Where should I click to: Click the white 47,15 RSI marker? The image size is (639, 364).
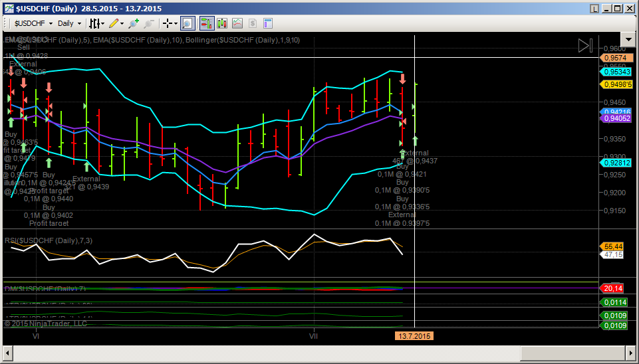pyautogui.click(x=612, y=254)
